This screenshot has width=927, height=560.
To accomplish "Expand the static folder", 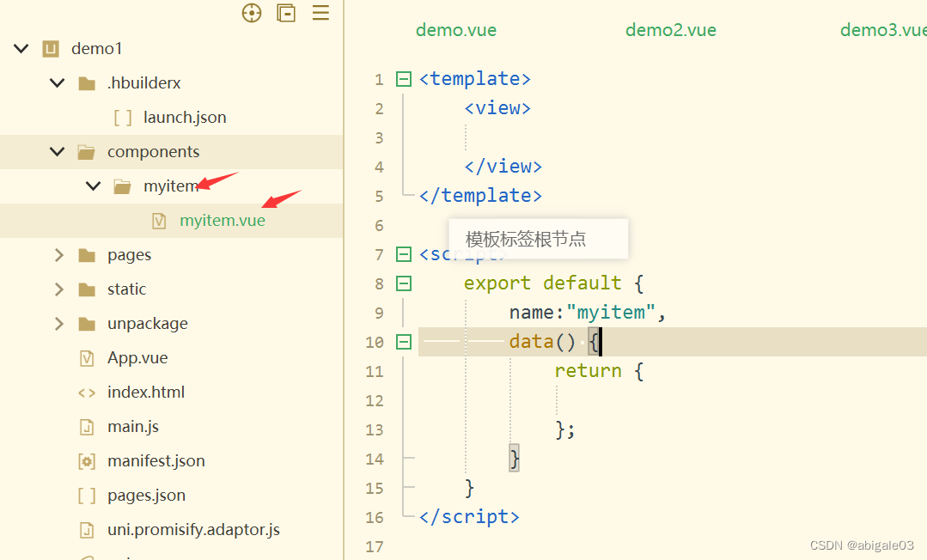I will (x=58, y=289).
